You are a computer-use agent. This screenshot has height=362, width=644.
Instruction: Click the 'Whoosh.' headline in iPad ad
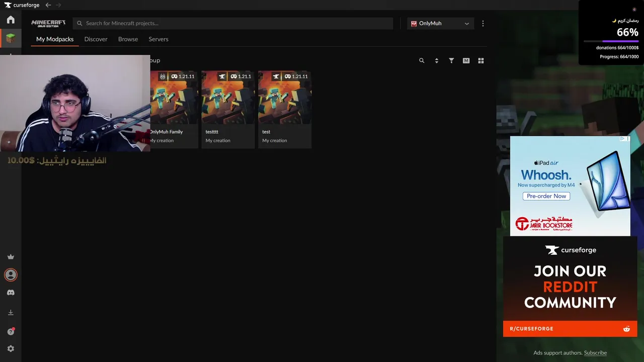coord(546,175)
